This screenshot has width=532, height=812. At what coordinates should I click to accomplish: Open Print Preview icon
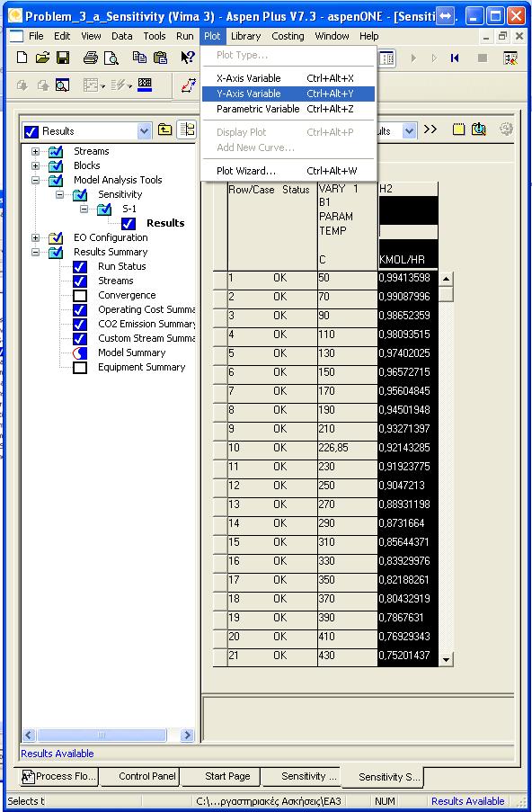(x=111, y=58)
